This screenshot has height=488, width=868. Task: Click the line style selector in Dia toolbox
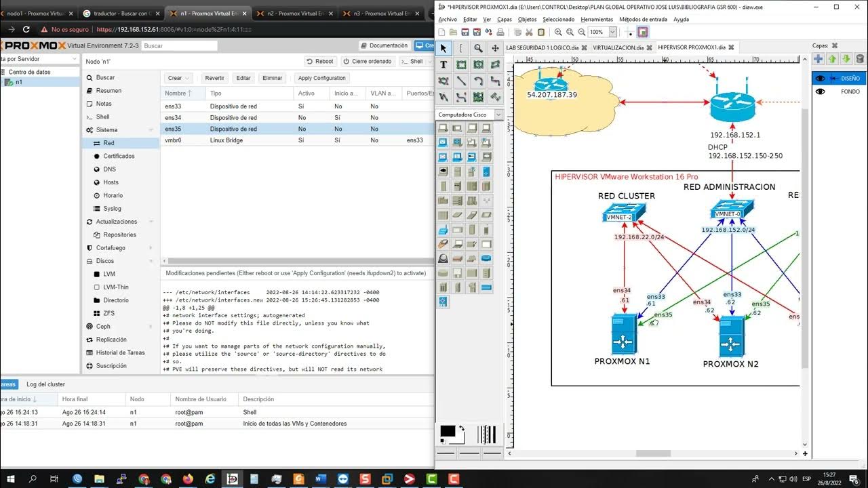point(469,452)
